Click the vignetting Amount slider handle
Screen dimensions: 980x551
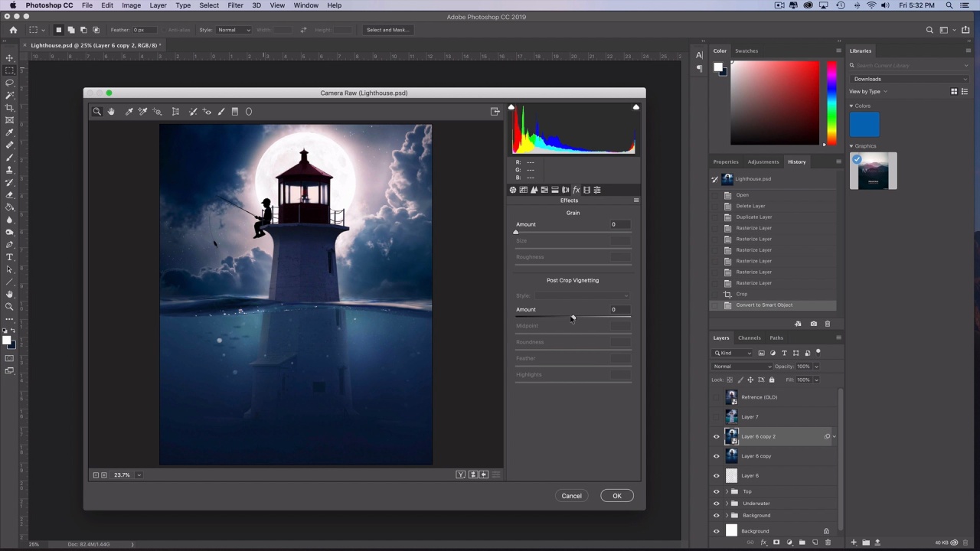573,318
